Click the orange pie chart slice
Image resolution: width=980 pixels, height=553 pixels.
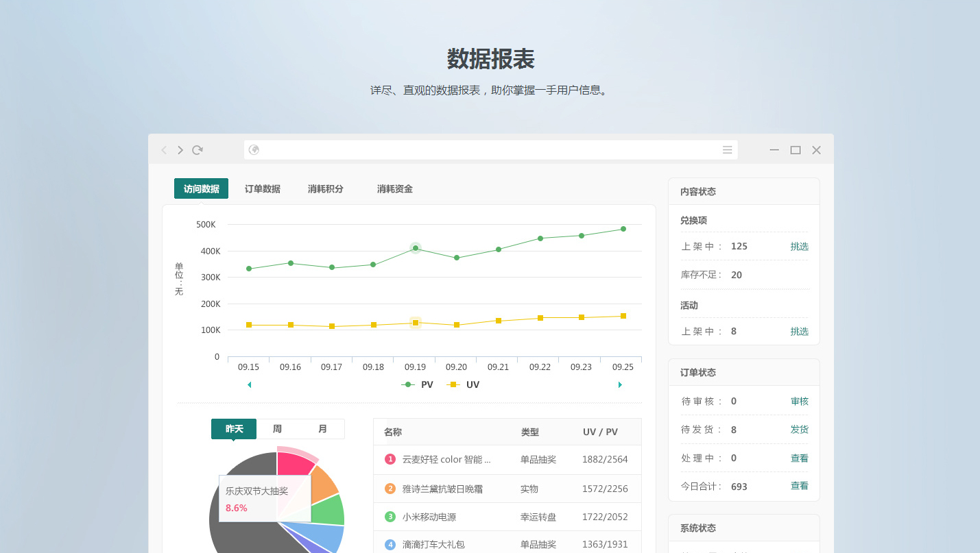pyautogui.click(x=324, y=483)
